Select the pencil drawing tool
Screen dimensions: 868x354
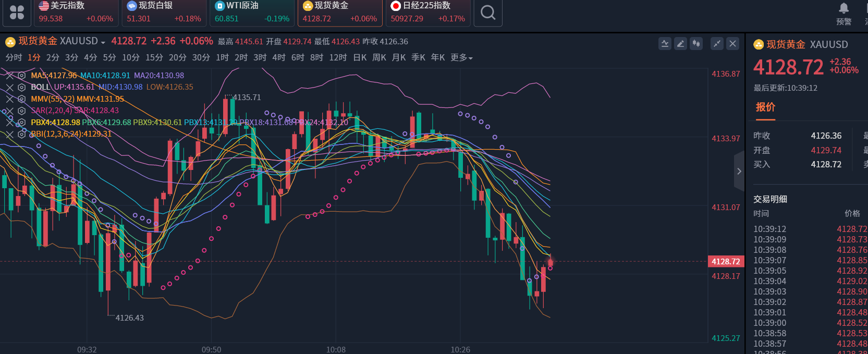click(680, 44)
